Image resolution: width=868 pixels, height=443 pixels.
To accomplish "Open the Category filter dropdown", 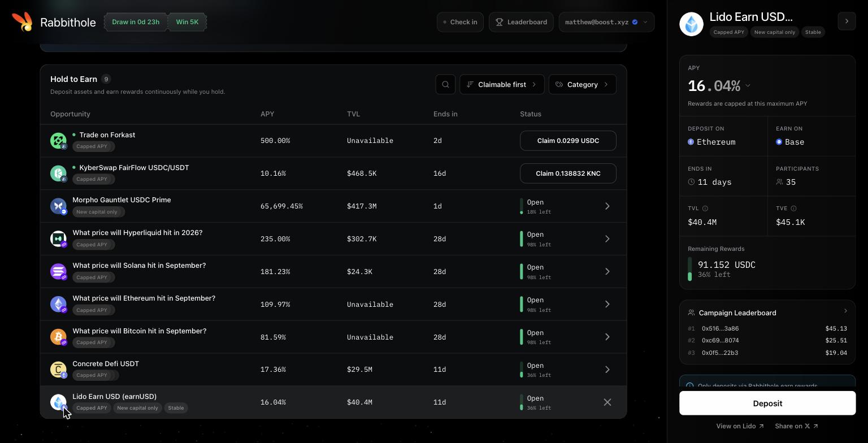I will click(x=583, y=84).
